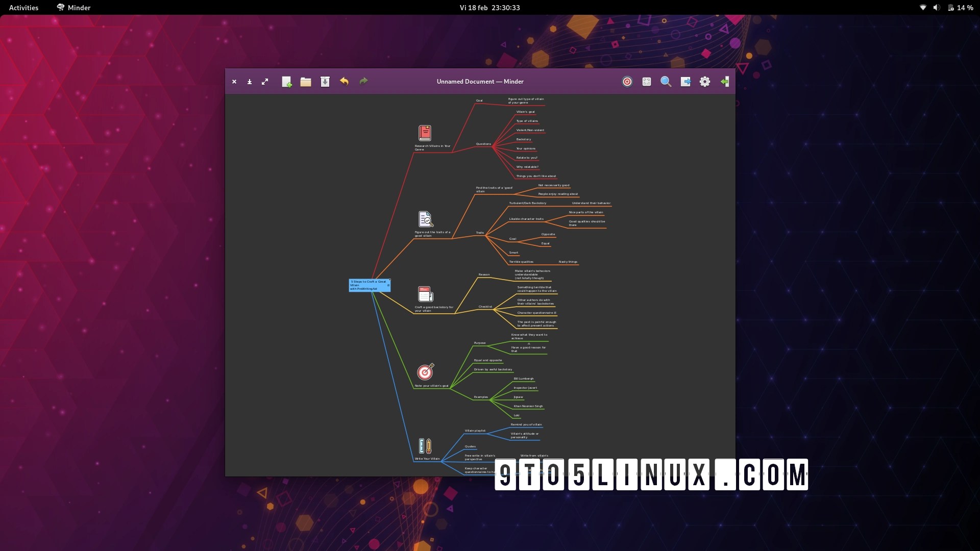Screen dimensions: 980x551
Task: Open an existing mind map file
Action: click(x=306, y=82)
